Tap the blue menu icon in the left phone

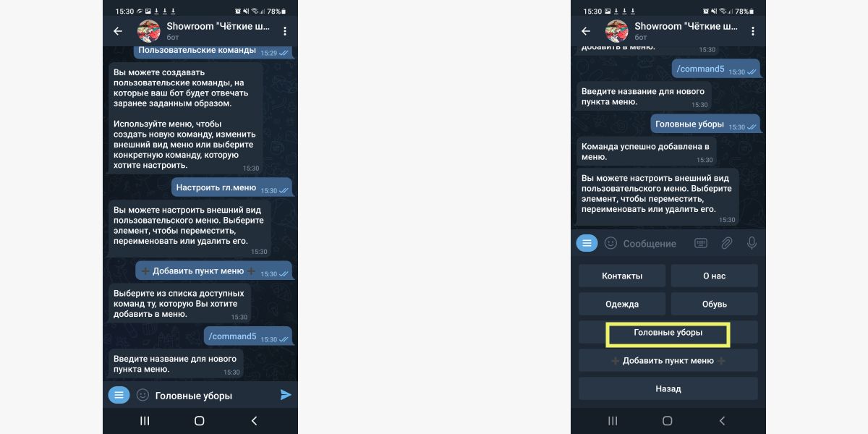coord(119,395)
